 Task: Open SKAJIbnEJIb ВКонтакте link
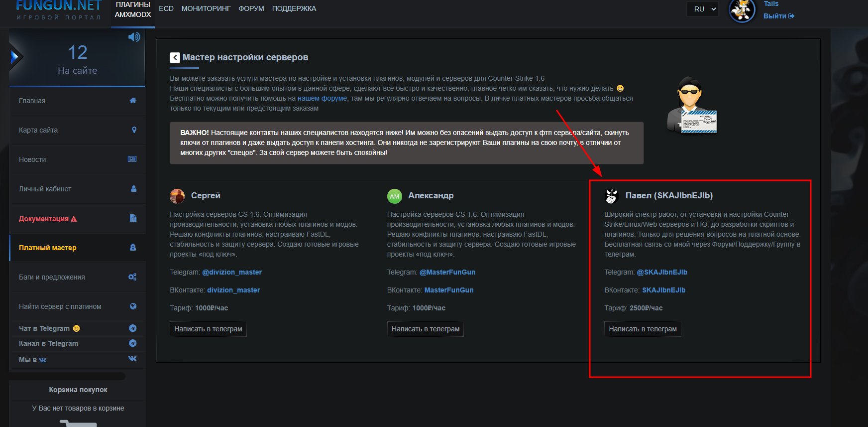664,290
